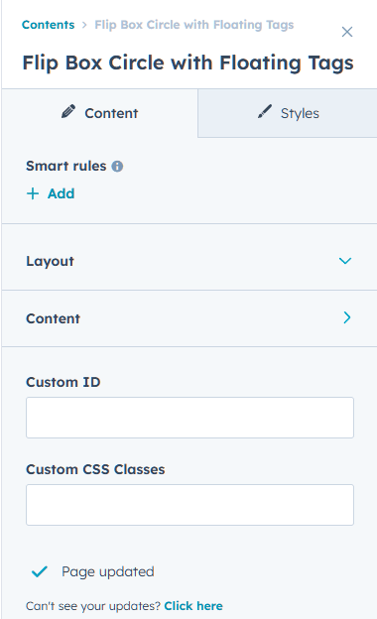Click the brush icon on Styles tab
377x619 pixels.
click(x=264, y=112)
